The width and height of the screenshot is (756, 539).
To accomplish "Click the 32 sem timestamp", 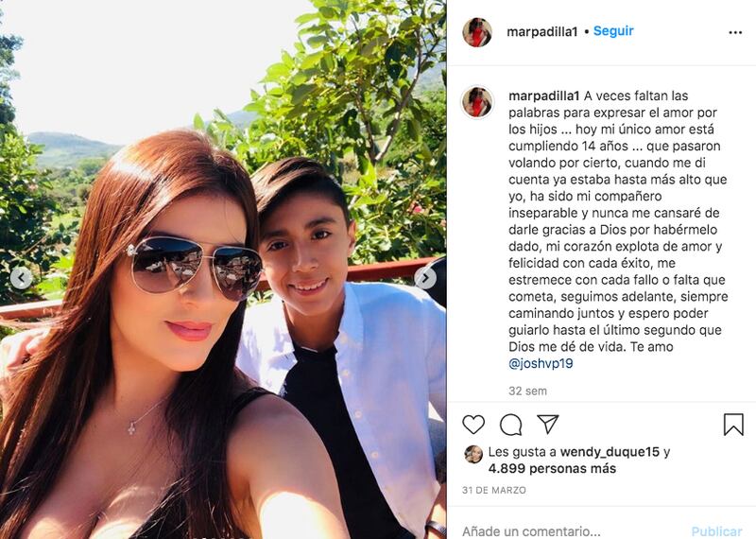I will 527,391.
